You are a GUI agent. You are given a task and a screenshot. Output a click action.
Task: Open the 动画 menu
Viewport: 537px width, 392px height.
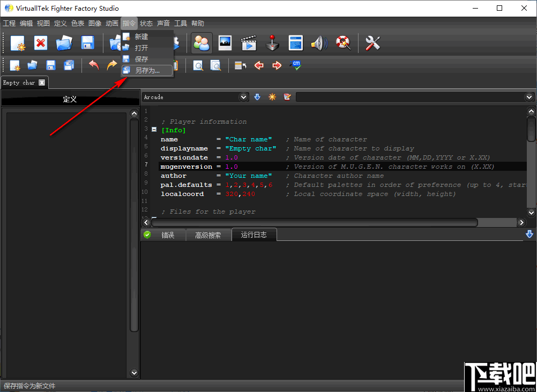112,23
